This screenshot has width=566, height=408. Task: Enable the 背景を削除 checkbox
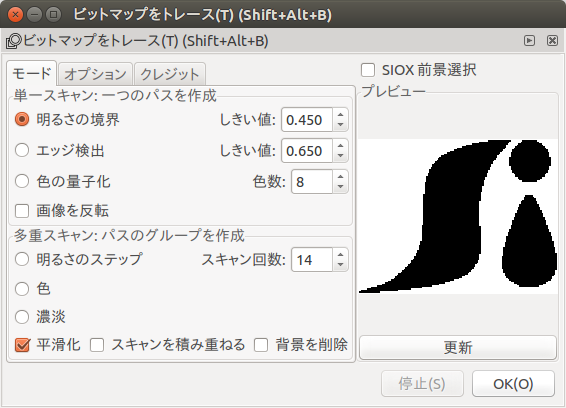coord(261,345)
